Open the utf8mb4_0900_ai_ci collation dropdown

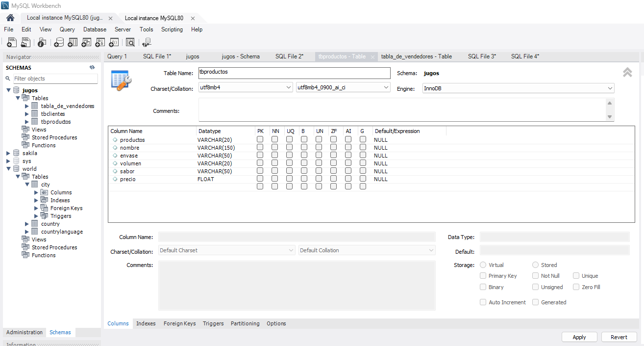[x=343, y=87]
